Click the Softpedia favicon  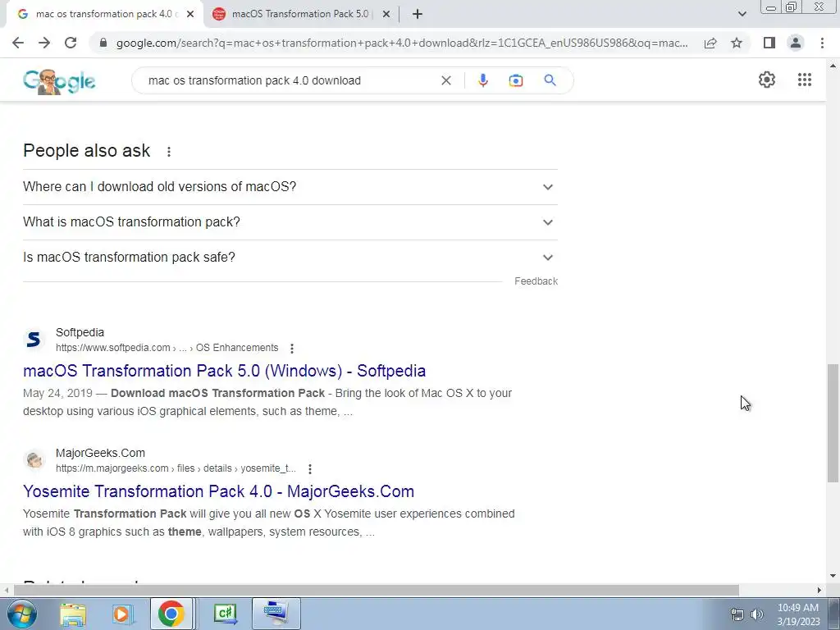coord(34,339)
